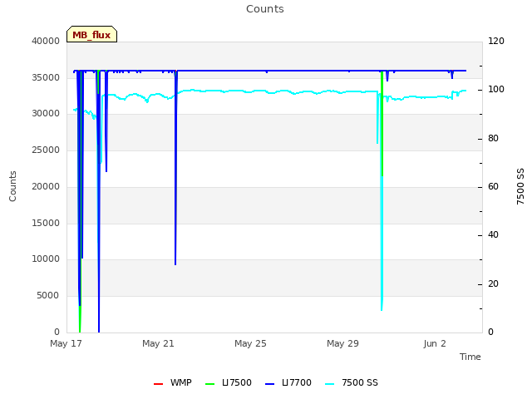
Task: Click the 60 right axis tick label
Action: 493,186
